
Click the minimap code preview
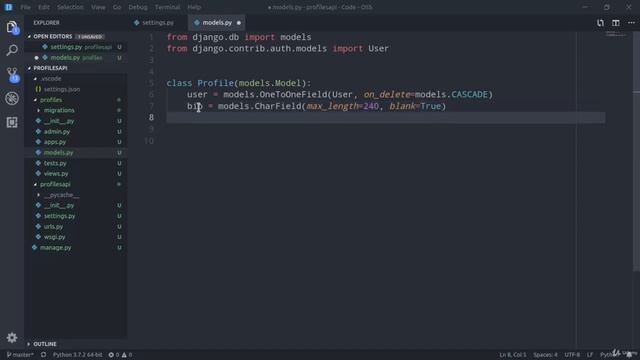point(616,34)
